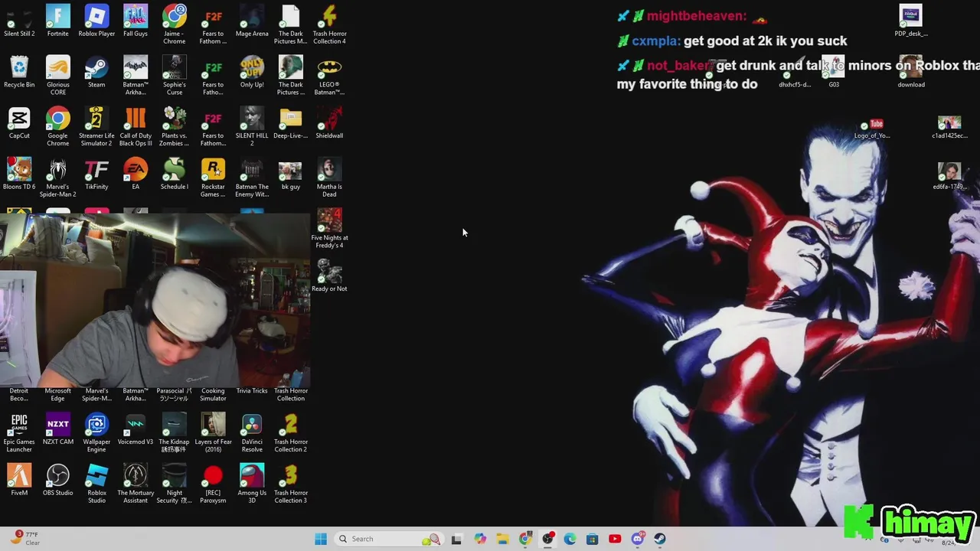The image size is (980, 551).
Task: Select the Fall Guys desktop icon
Action: (x=136, y=21)
